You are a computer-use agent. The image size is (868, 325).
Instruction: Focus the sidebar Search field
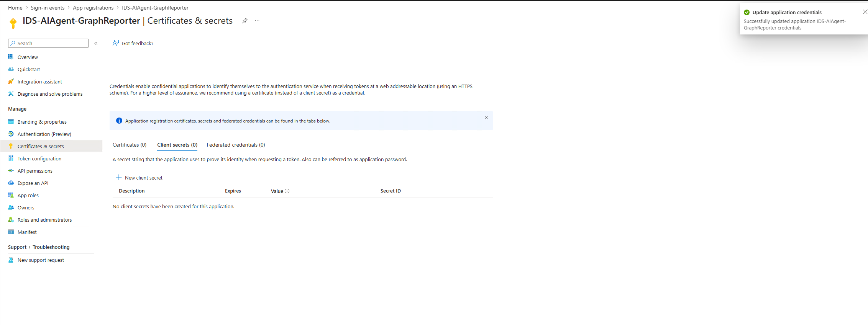coord(48,43)
